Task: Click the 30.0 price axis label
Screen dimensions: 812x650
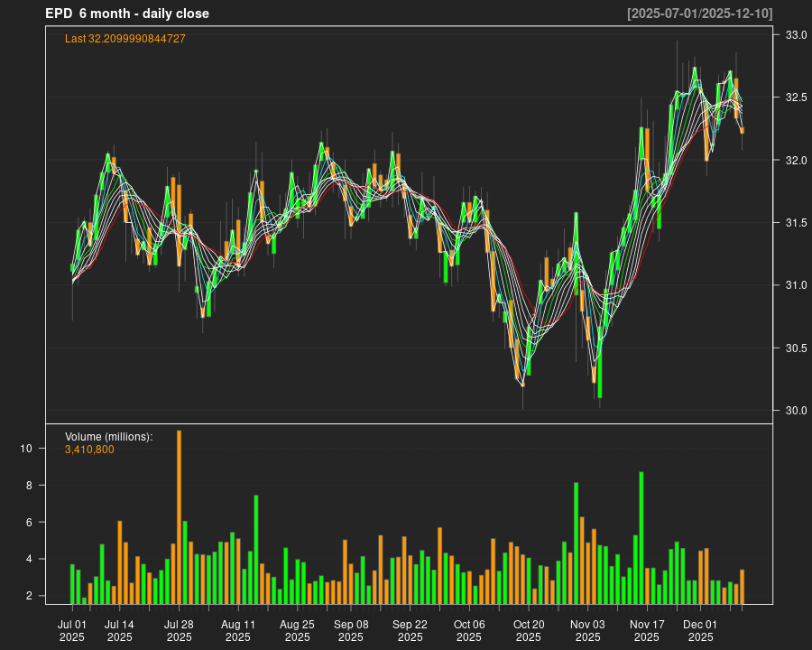Action: coord(795,411)
